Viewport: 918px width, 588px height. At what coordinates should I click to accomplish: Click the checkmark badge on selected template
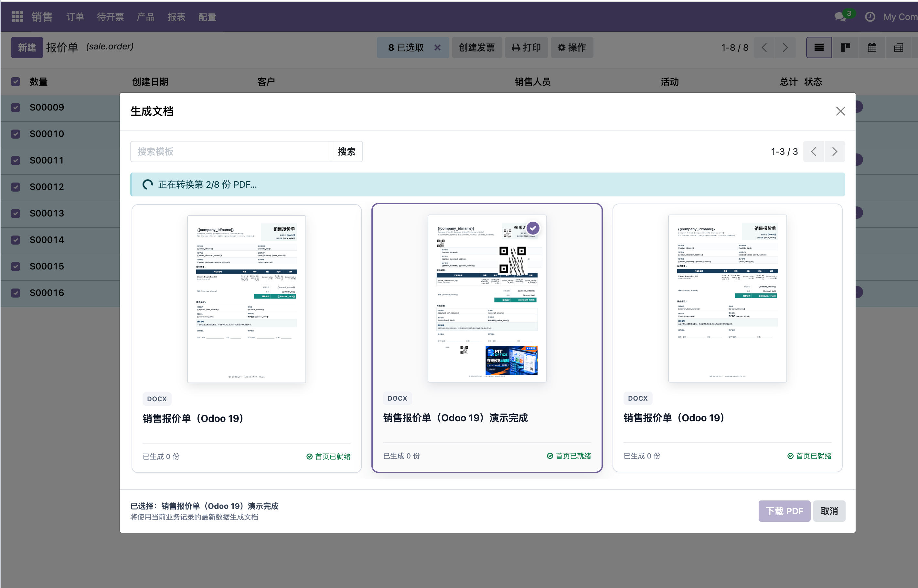click(x=533, y=228)
